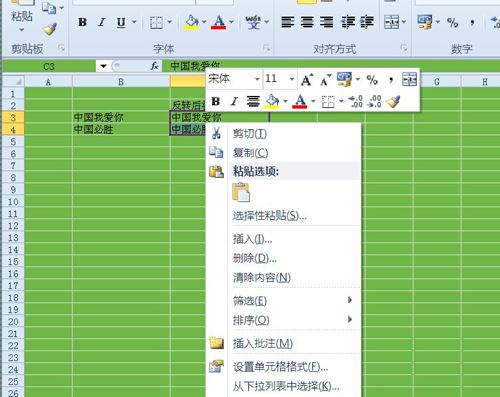Apply percent style in the ribbon

452,23
